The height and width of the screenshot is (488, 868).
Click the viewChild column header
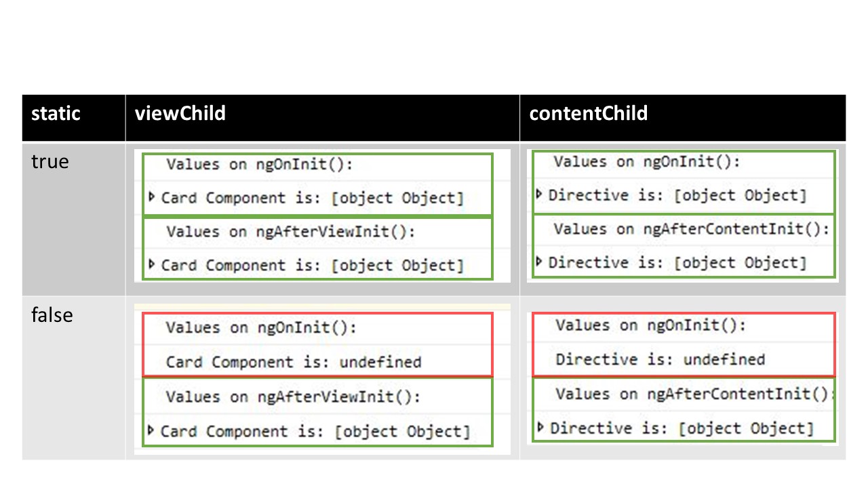point(180,113)
